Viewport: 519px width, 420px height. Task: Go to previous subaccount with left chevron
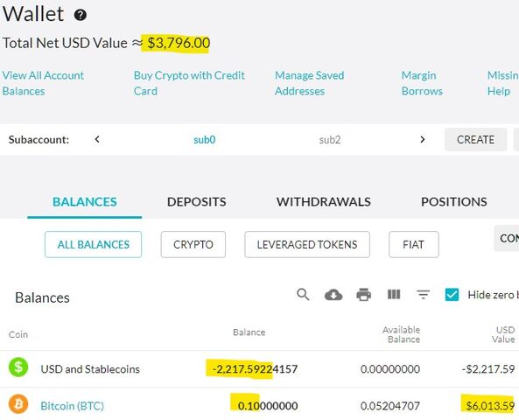pos(97,139)
